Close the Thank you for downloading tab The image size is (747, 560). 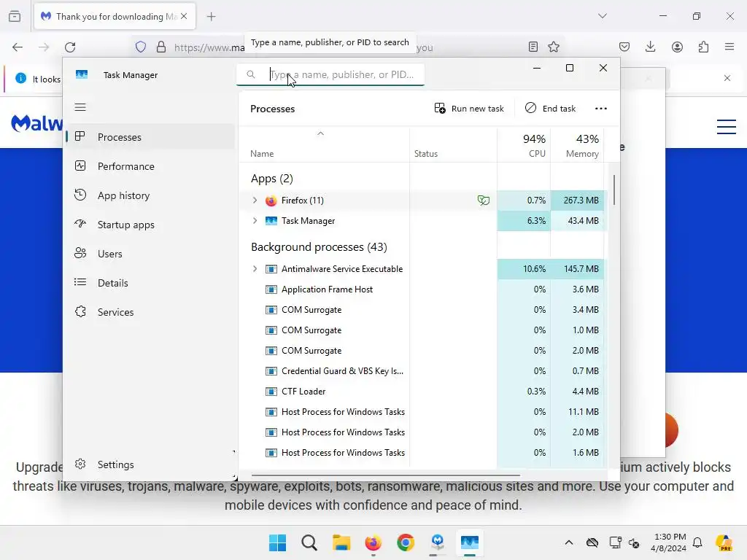point(184,16)
